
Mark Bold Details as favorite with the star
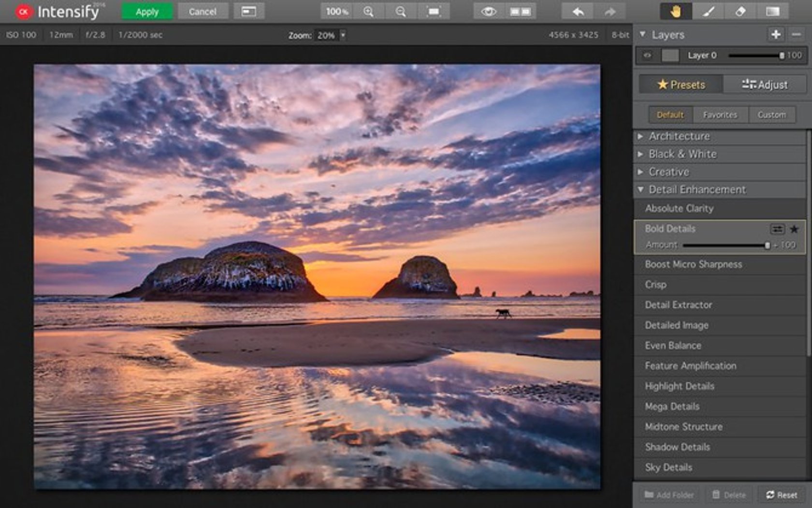tap(794, 230)
